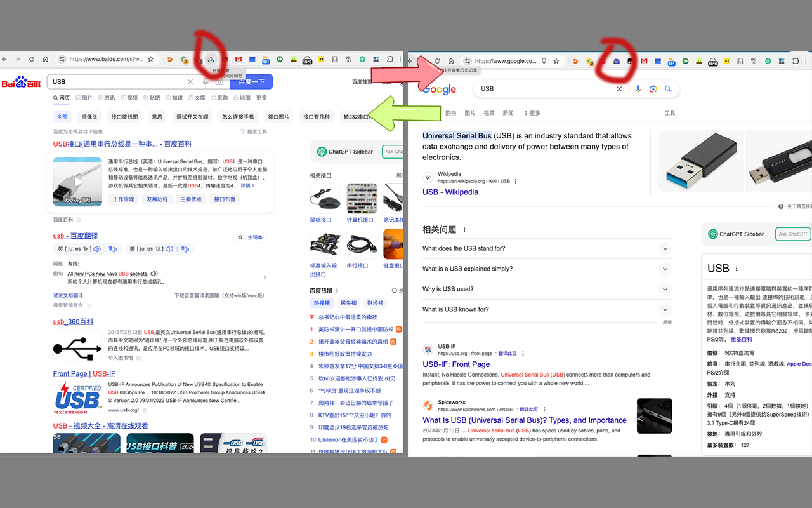Click Google search extension icon in Baidu window
Screen dimensions: 812x508
[211, 59]
